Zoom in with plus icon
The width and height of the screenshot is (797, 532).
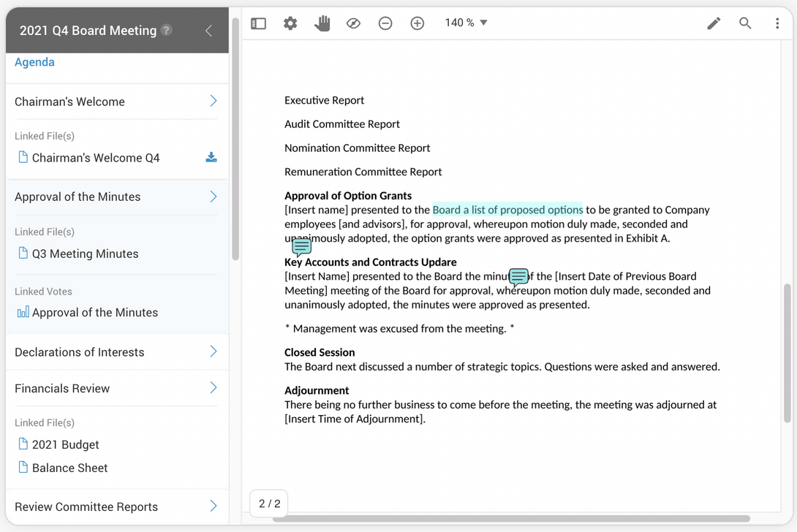pos(418,23)
